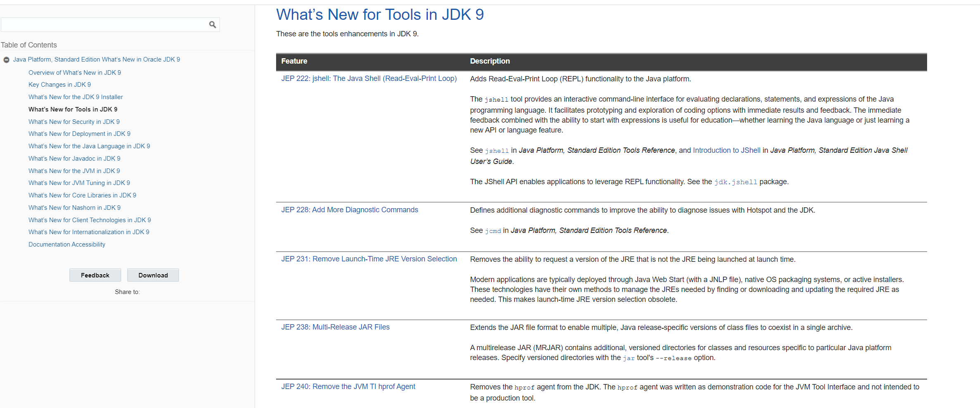The height and width of the screenshot is (408, 980).
Task: Open What's New for Internationalization
Action: 89,232
